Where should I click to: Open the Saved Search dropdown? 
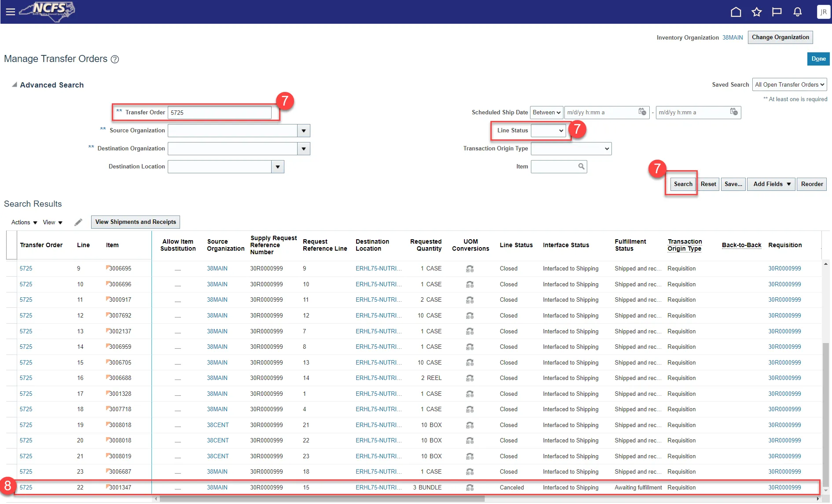point(789,85)
